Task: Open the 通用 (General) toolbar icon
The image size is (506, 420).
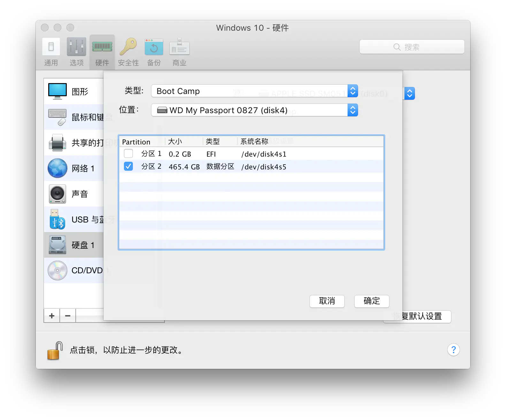Action: click(51, 47)
